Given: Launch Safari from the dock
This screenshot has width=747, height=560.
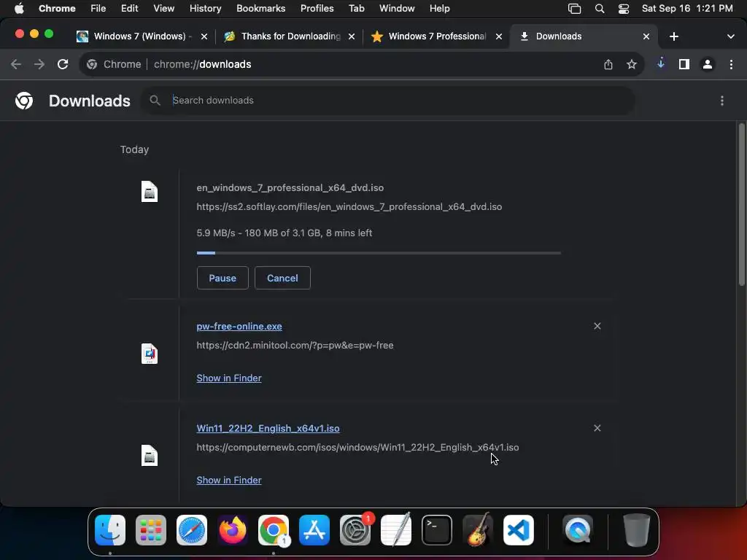Looking at the screenshot, I should 192,530.
